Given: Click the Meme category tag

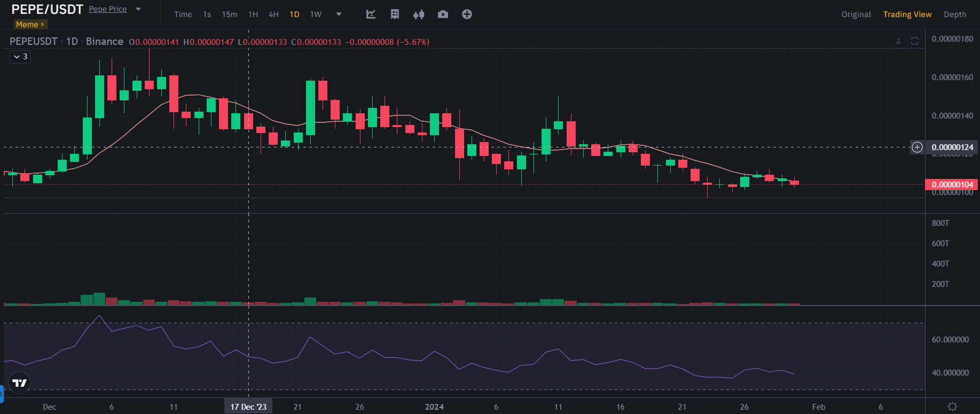Looking at the screenshot, I should 30,25.
